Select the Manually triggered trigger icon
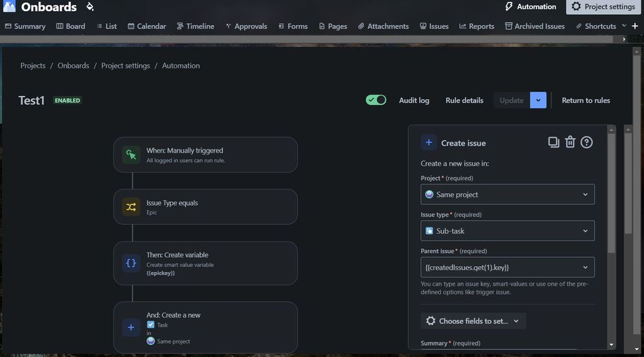 131,155
